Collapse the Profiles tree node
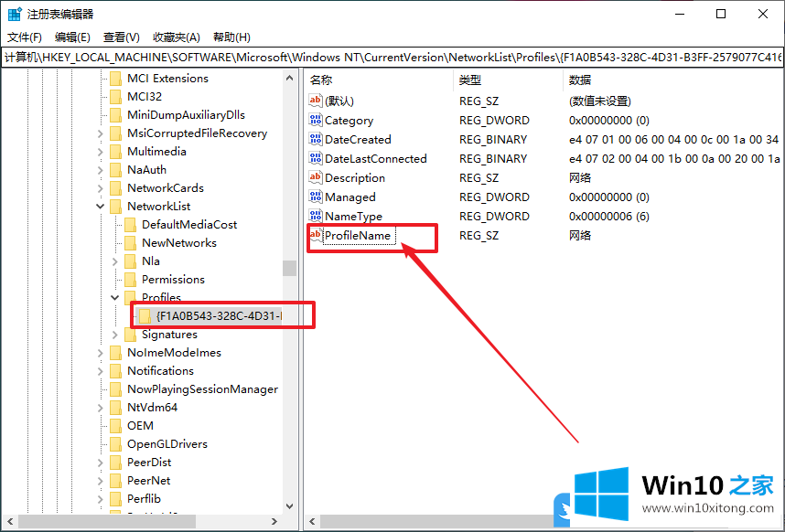The image size is (785, 532). click(x=114, y=298)
